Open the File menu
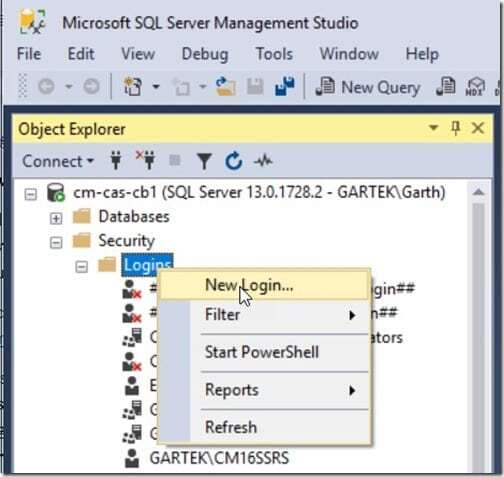 (x=29, y=54)
